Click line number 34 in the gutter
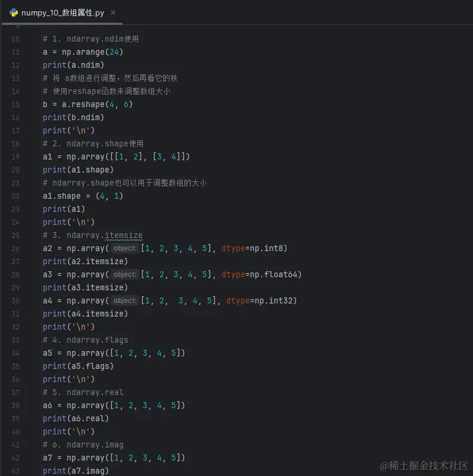This screenshot has height=476, width=473. coord(15,353)
